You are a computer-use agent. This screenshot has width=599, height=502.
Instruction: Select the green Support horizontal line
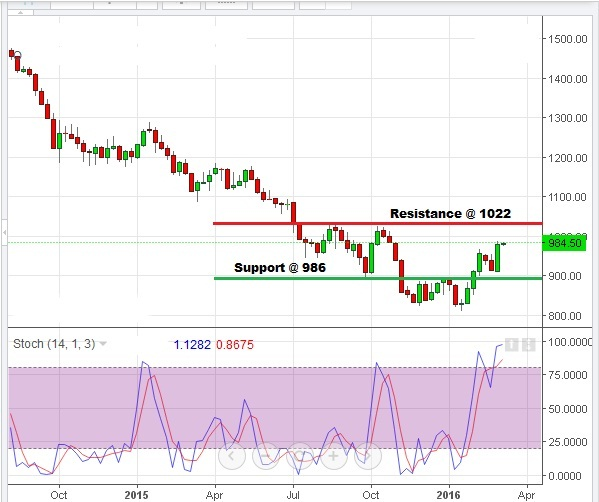click(378, 278)
